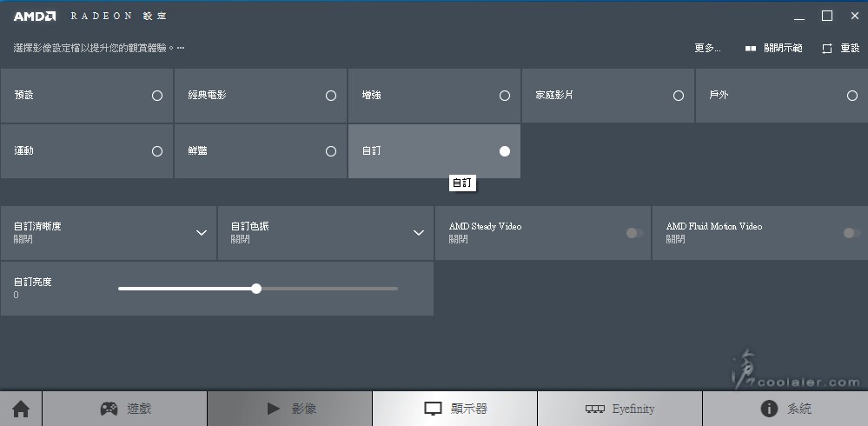Select the 經典電影 profile radio
This screenshot has height=426, width=868.
click(331, 96)
